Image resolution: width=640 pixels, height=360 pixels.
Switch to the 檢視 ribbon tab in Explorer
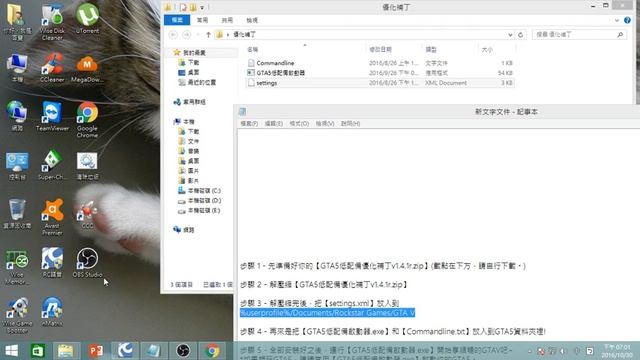point(252,20)
